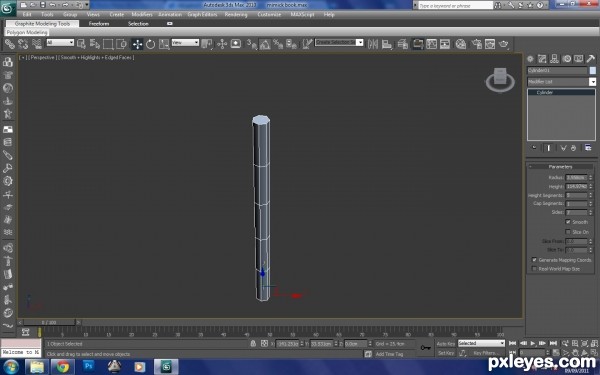Image resolution: width=600 pixels, height=375 pixels.
Task: Open the Edit menu
Action: [x=27, y=15]
